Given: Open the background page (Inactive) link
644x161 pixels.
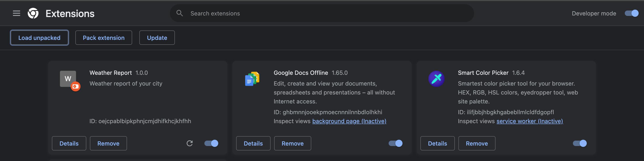Looking at the screenshot, I should pyautogui.click(x=349, y=121).
